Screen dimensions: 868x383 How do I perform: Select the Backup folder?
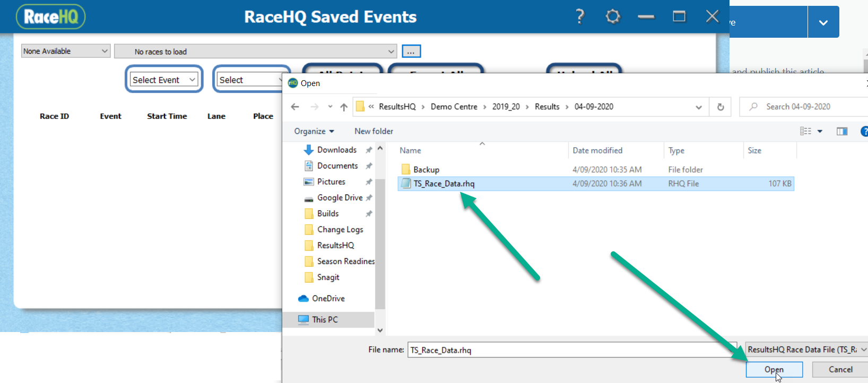click(x=426, y=169)
